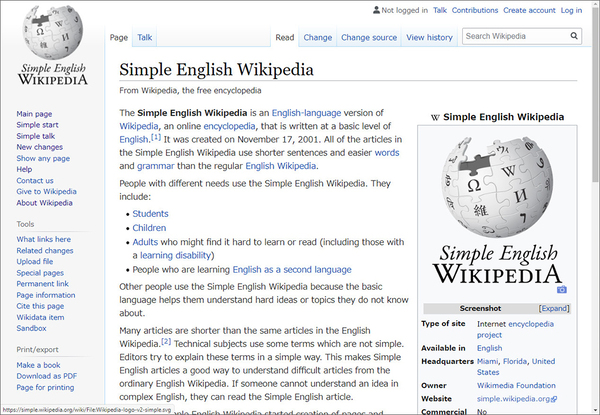600x415 pixels.
Task: Open the Contributions link at top
Action: pos(475,10)
